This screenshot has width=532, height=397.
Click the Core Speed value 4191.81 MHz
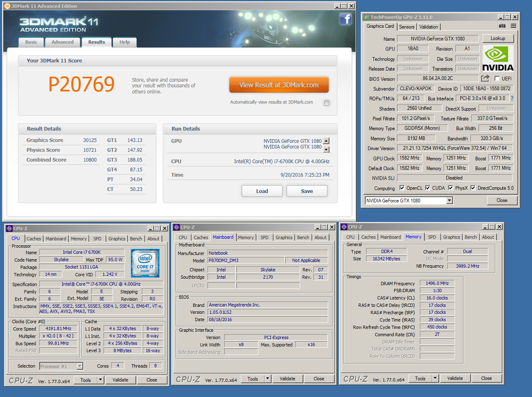(58, 328)
